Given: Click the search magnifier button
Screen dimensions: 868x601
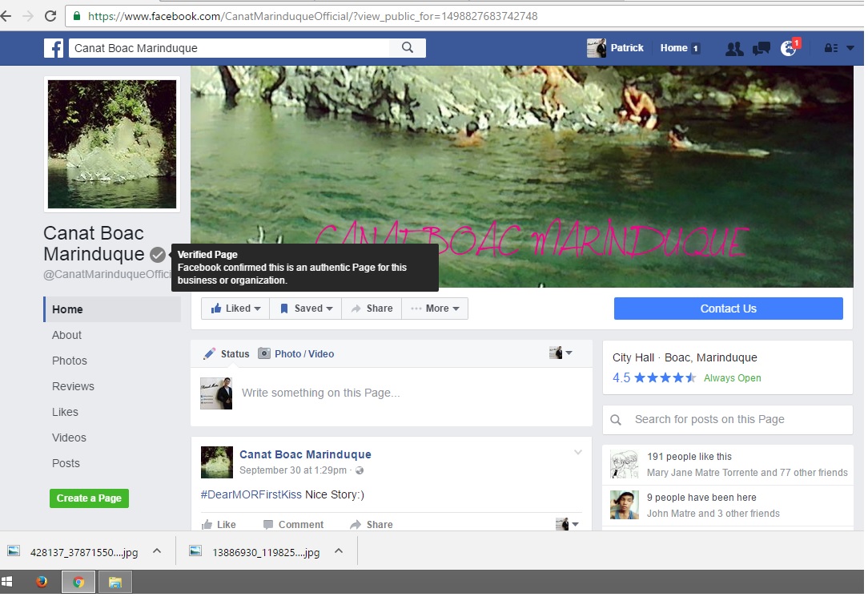Looking at the screenshot, I should [408, 47].
